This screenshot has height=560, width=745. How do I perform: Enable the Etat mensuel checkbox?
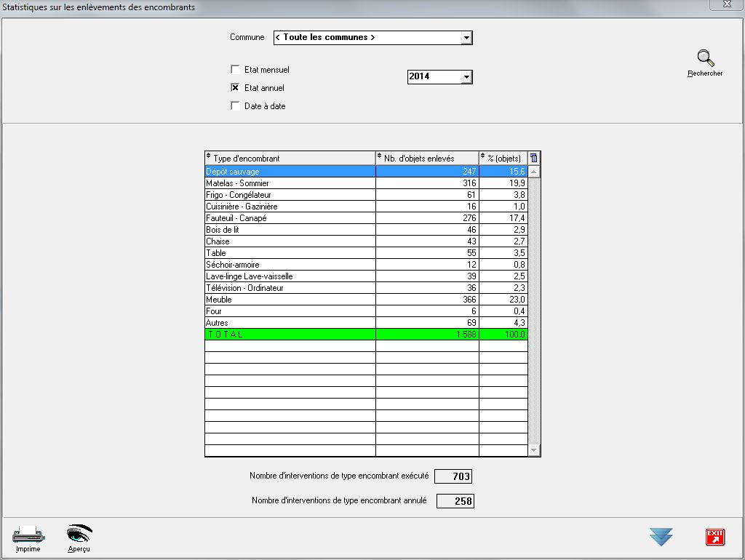[235, 70]
